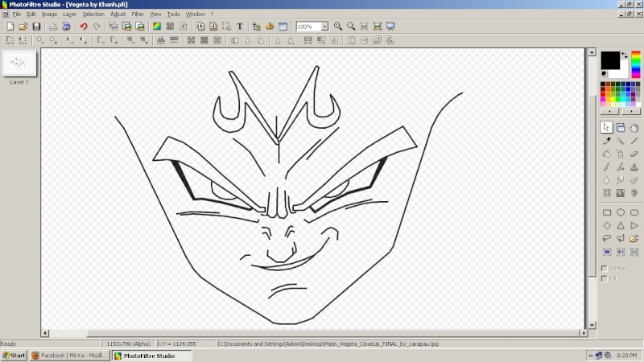Screen dimensions: 644x362
Task: Select the Clone stamp tool
Action: (x=634, y=167)
